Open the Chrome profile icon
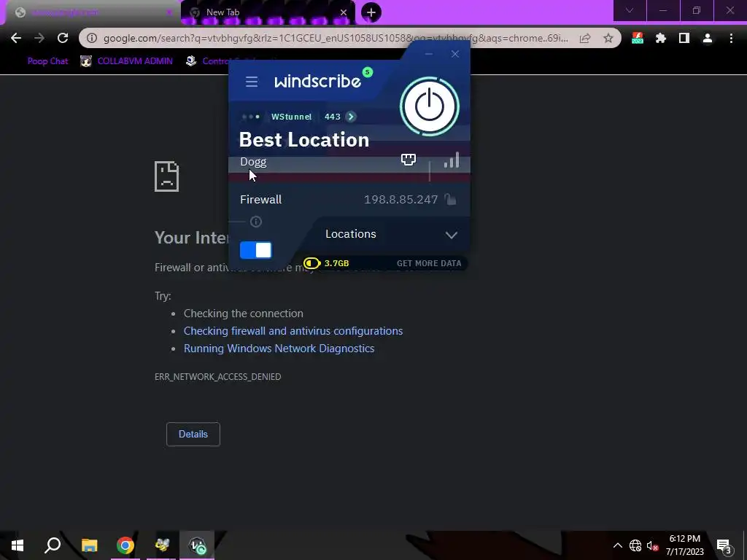 click(708, 38)
